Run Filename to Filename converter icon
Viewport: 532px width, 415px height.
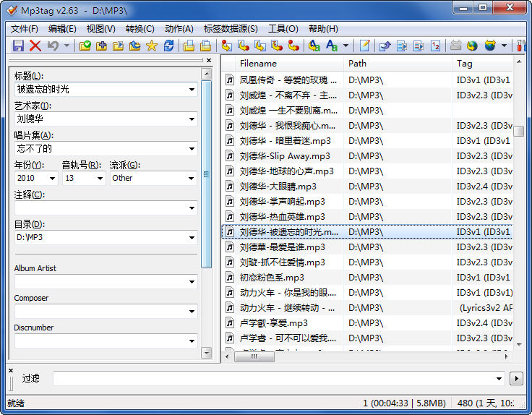pyautogui.click(x=260, y=45)
